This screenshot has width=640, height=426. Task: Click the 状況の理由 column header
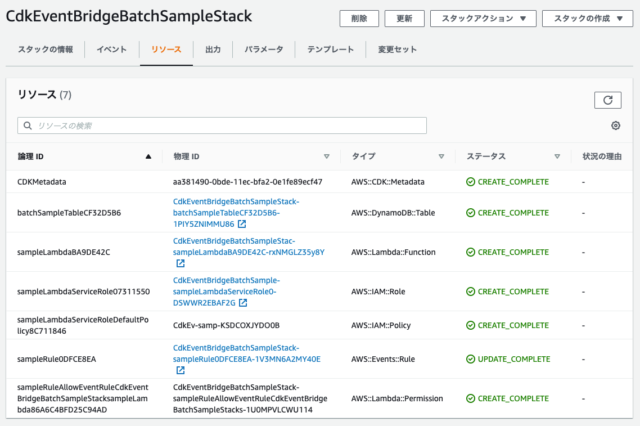pyautogui.click(x=602, y=157)
